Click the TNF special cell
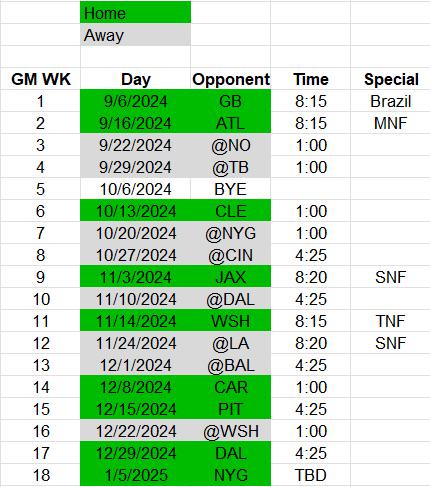Viewport: 430px width, 487px height. point(391,321)
